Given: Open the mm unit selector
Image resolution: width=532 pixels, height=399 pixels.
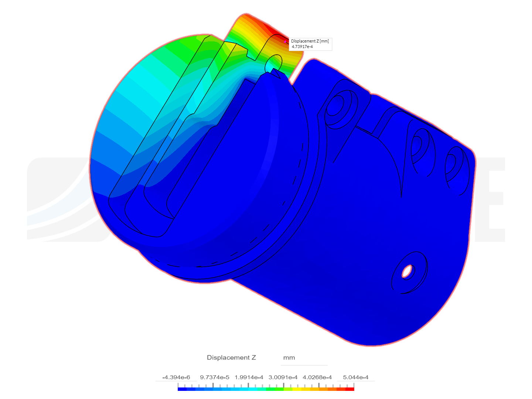Looking at the screenshot, I should point(304,358).
